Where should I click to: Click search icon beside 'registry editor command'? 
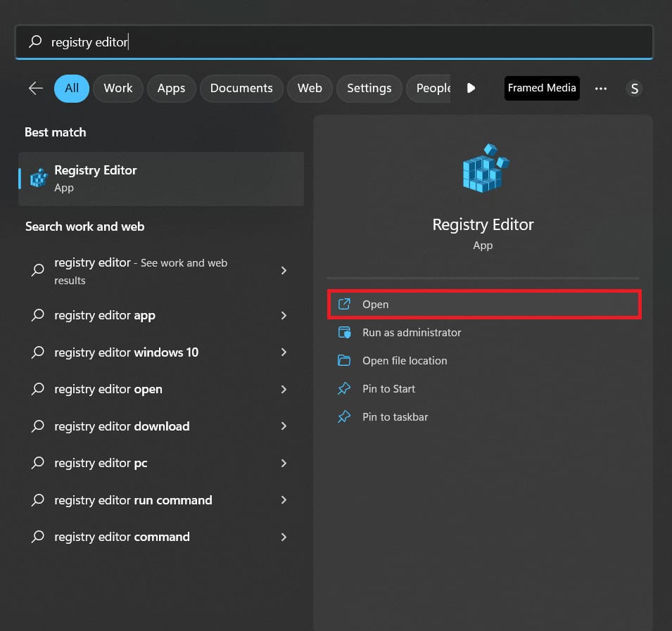point(38,537)
